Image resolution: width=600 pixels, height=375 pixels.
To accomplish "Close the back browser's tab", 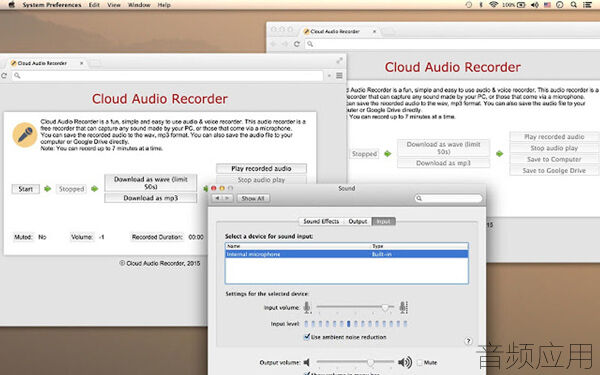I will (374, 31).
